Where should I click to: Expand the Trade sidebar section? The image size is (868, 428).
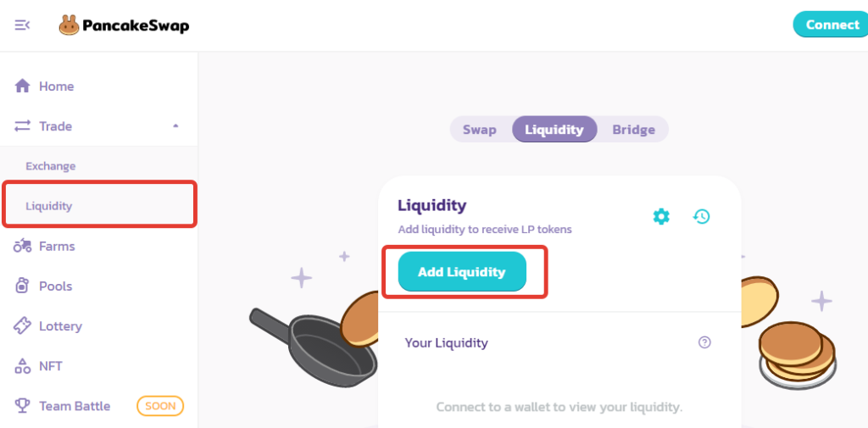tap(55, 126)
